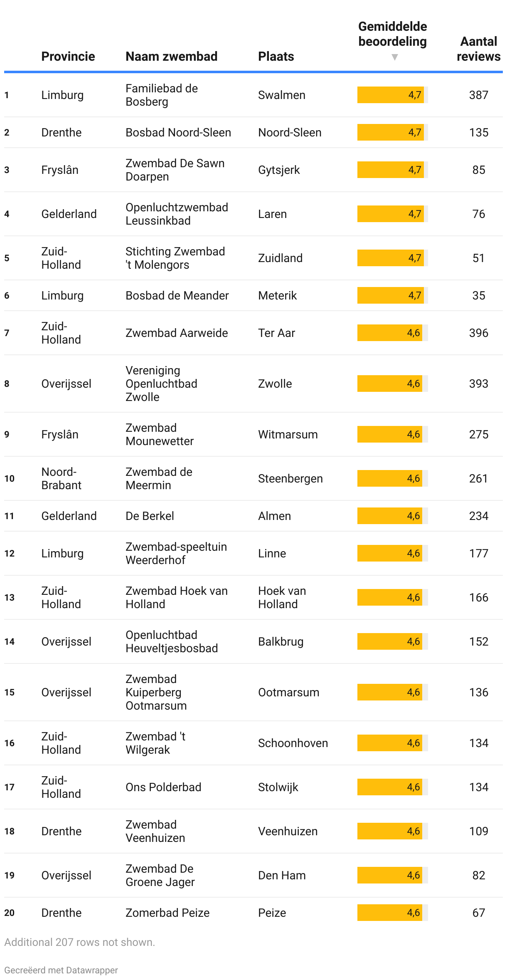Select the Swalmen place cell
The image size is (507, 980).
tap(282, 95)
